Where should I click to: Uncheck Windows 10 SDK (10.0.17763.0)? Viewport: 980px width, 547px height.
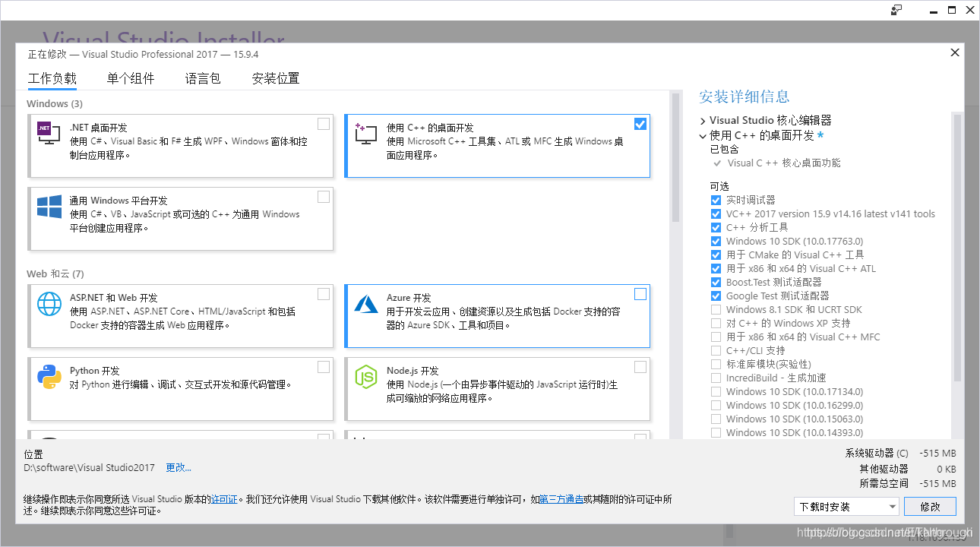pyautogui.click(x=716, y=241)
